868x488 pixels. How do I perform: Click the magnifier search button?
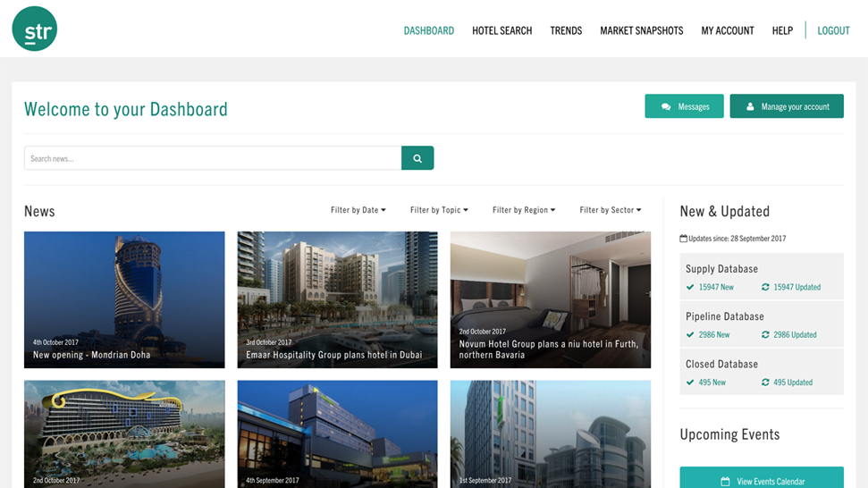coord(417,158)
